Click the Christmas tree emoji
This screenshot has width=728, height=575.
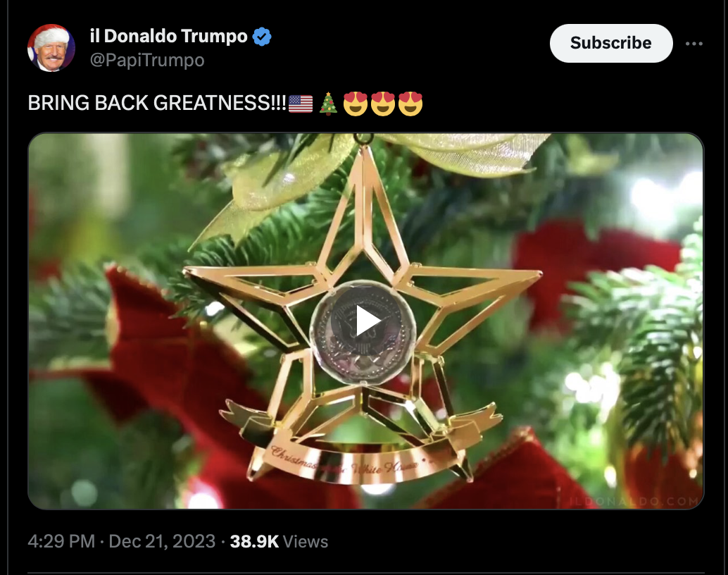(x=328, y=103)
